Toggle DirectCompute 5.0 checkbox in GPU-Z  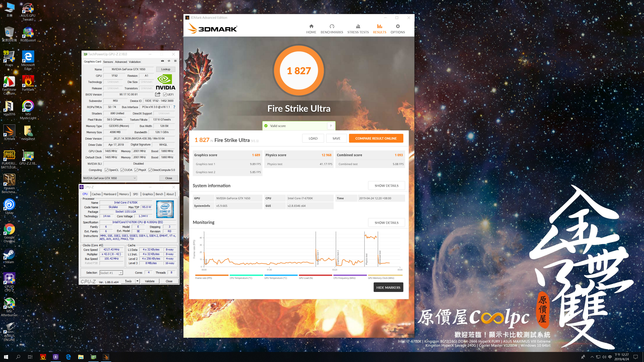[x=150, y=170]
